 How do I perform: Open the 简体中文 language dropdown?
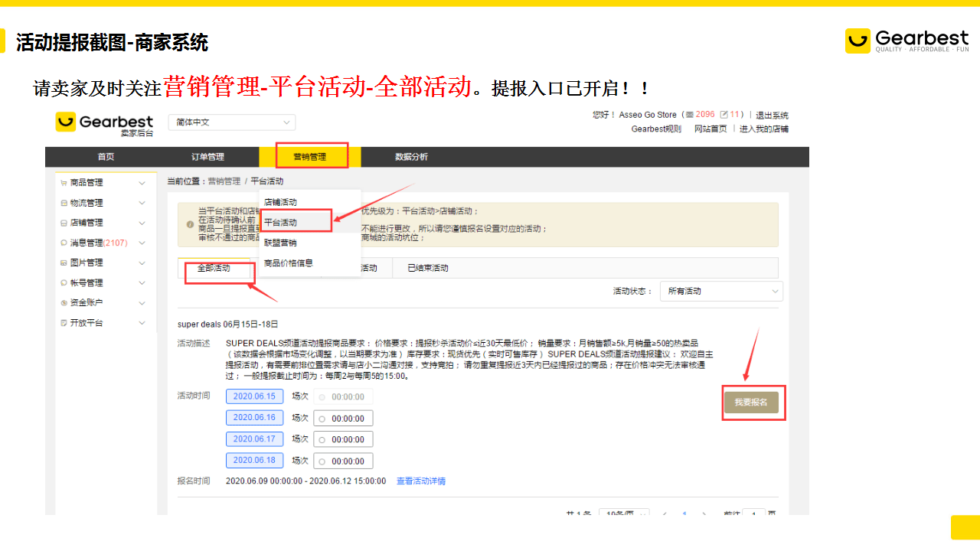tap(232, 122)
